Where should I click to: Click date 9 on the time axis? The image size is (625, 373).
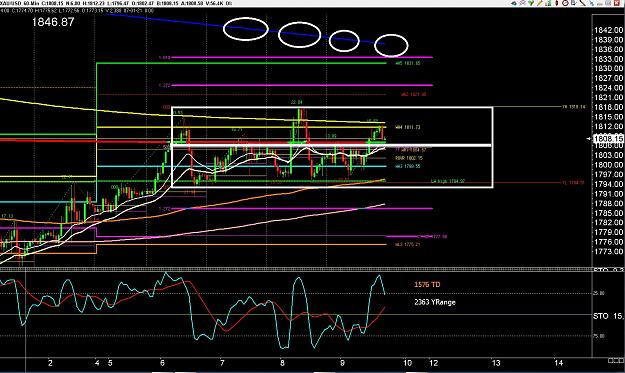tap(342, 363)
